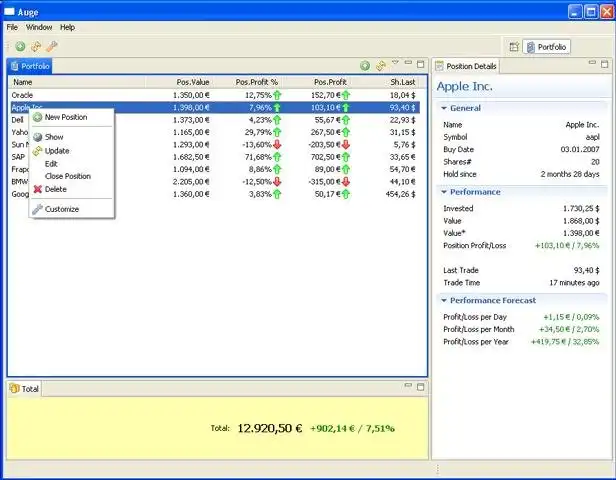616x480 pixels.
Task: Select the Position Details tab
Action: 466,66
